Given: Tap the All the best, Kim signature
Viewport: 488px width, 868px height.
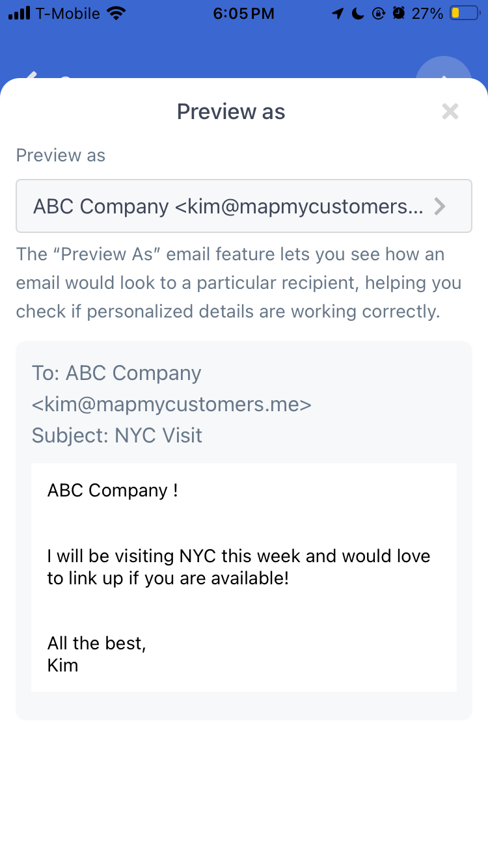Looking at the screenshot, I should [96, 654].
